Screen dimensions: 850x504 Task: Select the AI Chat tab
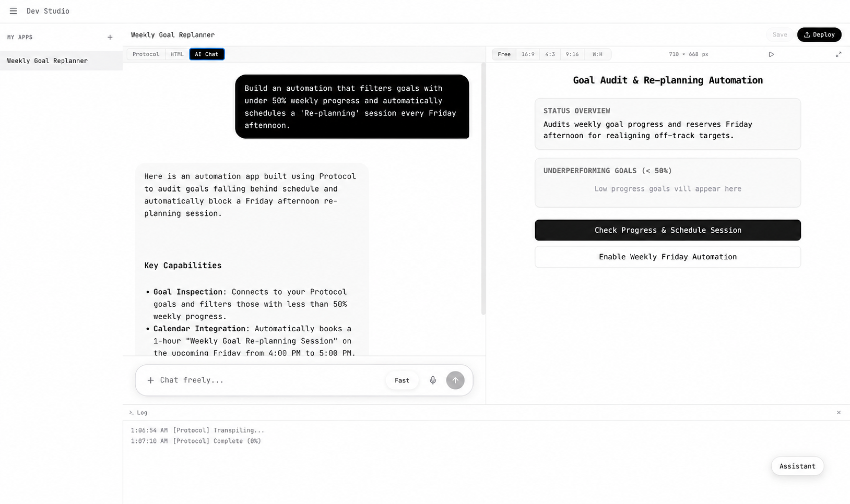click(207, 54)
